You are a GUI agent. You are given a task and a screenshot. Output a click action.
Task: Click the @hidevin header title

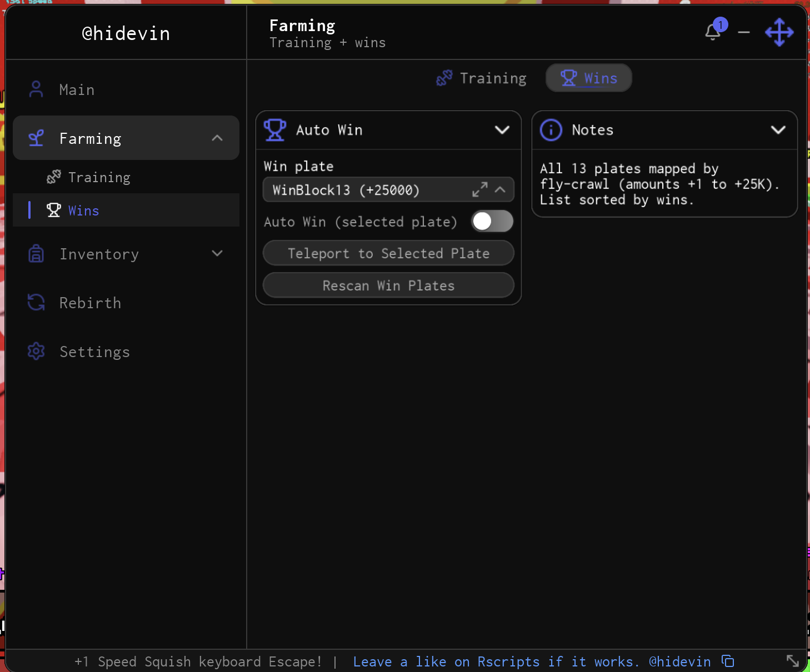click(x=126, y=33)
